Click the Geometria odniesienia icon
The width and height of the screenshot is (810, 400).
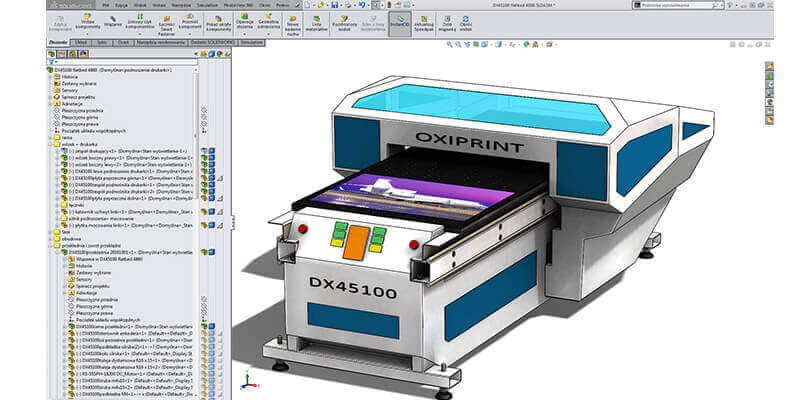click(268, 22)
